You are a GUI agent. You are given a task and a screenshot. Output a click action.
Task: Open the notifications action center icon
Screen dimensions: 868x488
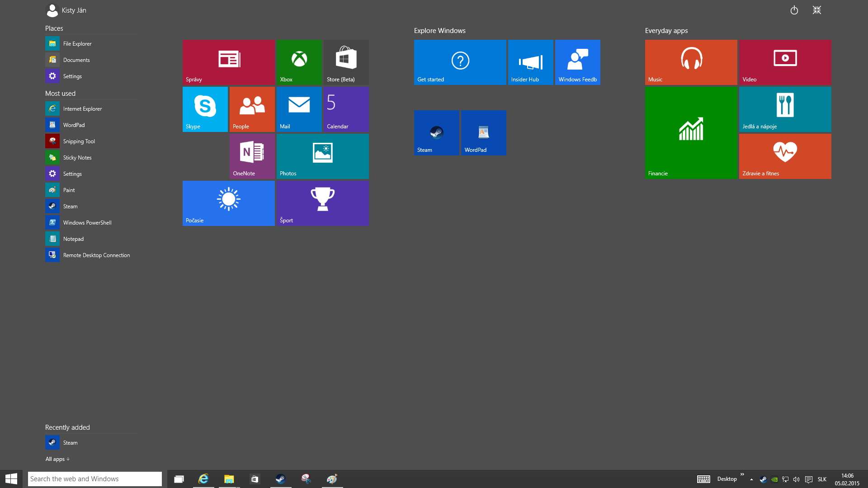coord(809,479)
